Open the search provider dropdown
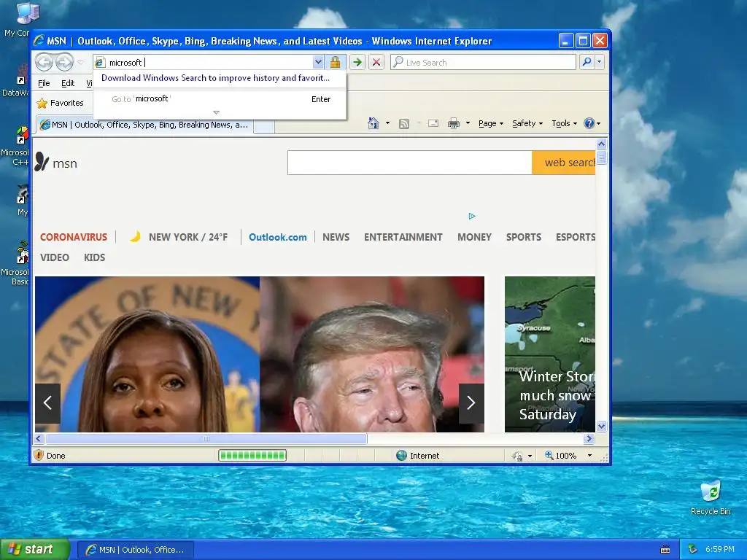This screenshot has height=560, width=747. pyautogui.click(x=600, y=62)
